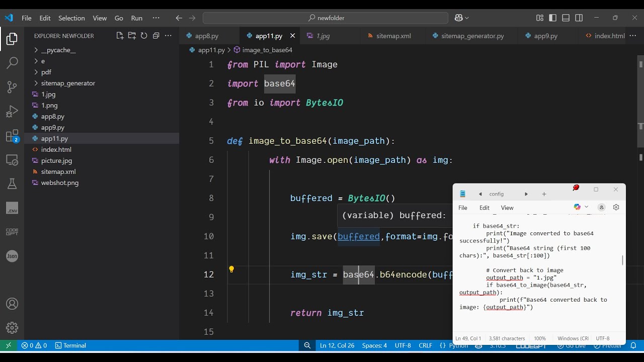
Task: Open Notepad Copilot dropdown chevron
Action: (x=586, y=207)
